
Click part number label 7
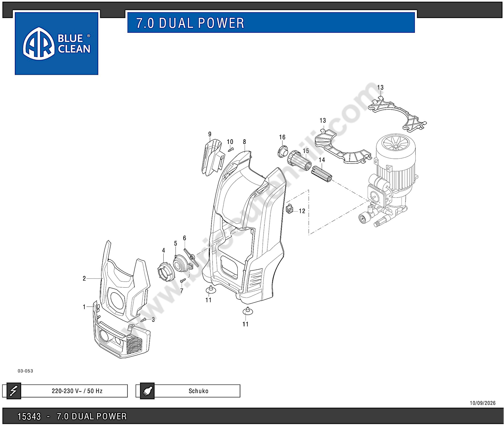point(182,291)
